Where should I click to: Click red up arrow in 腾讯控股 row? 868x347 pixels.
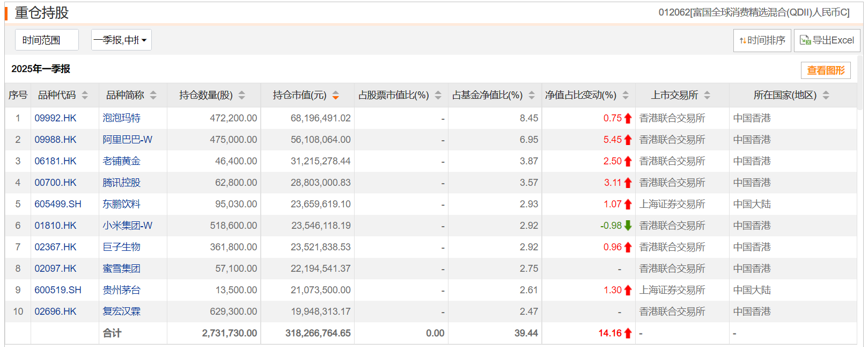pyautogui.click(x=628, y=183)
